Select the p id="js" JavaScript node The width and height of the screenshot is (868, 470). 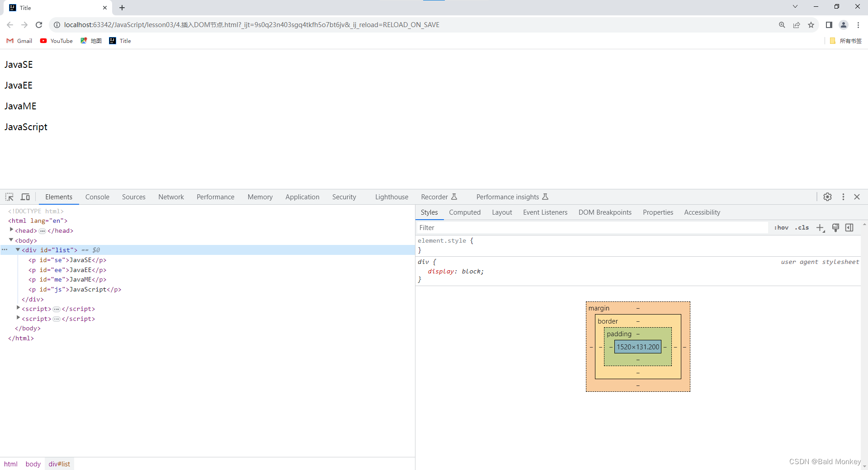click(x=75, y=290)
